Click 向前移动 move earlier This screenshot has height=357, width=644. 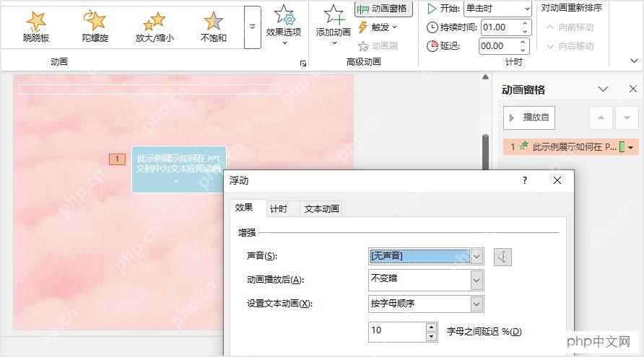pos(570,27)
